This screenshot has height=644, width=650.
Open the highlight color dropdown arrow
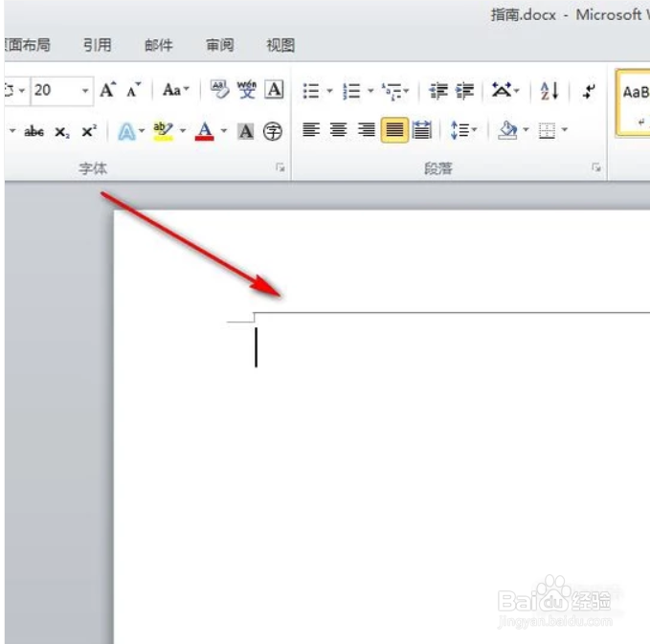183,131
